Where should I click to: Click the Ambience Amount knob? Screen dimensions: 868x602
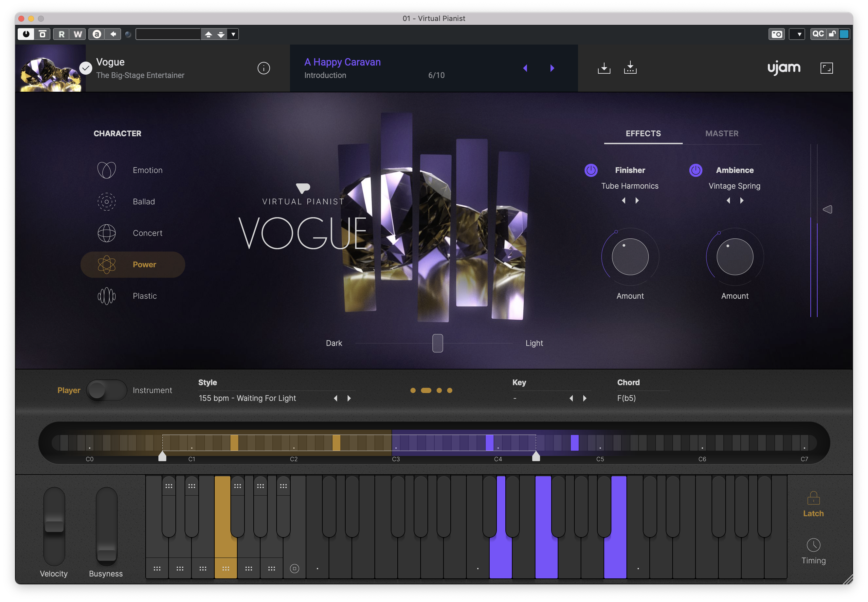coord(734,257)
